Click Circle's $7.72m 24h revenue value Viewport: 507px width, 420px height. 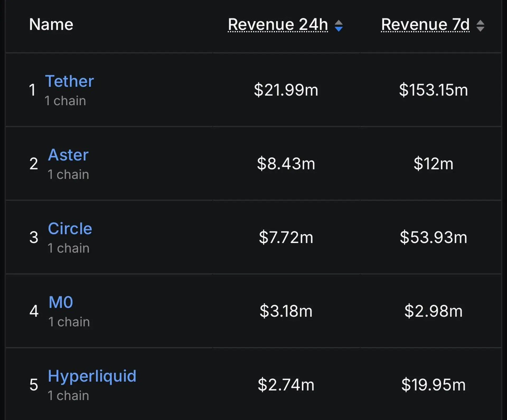point(286,237)
